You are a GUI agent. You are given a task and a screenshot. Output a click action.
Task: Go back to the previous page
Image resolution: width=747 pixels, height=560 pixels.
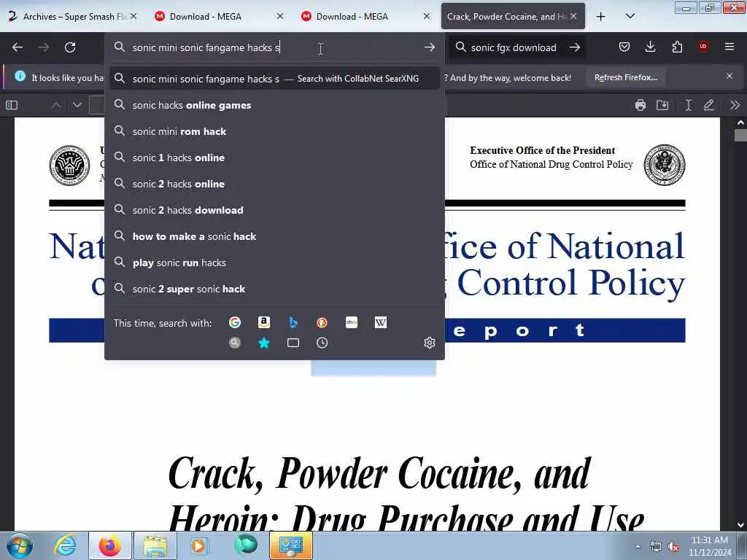click(18, 47)
